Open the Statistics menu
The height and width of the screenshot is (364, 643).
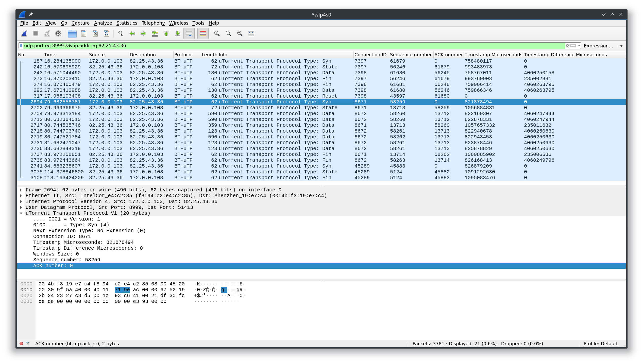(x=127, y=23)
